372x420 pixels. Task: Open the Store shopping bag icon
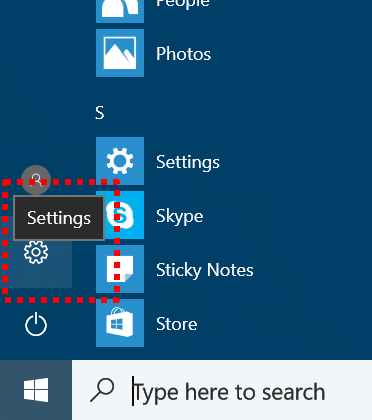click(x=120, y=323)
